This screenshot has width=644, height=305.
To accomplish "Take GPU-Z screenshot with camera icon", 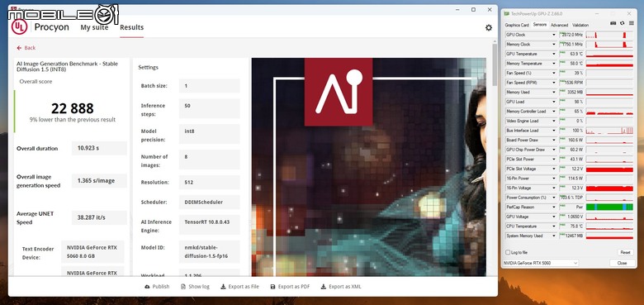I will [613, 23].
